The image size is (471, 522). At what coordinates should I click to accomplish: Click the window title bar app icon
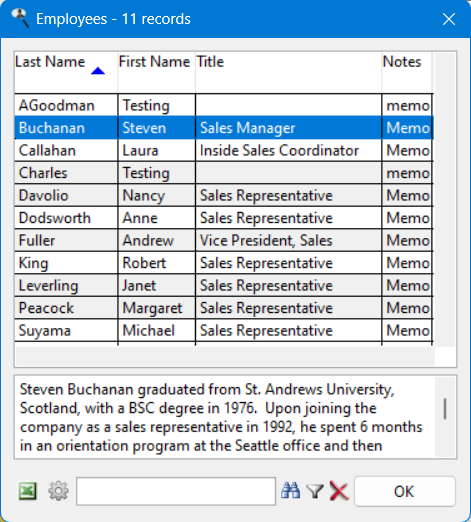[x=20, y=18]
